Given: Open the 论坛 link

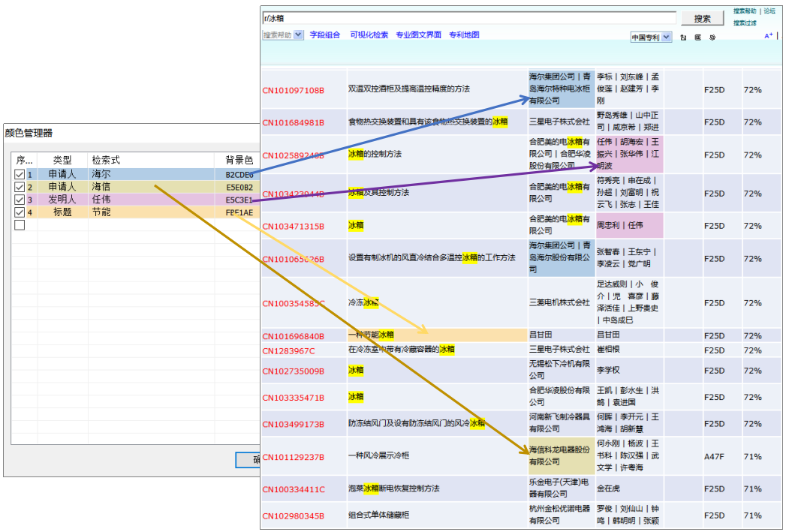Looking at the screenshot, I should click(769, 11).
